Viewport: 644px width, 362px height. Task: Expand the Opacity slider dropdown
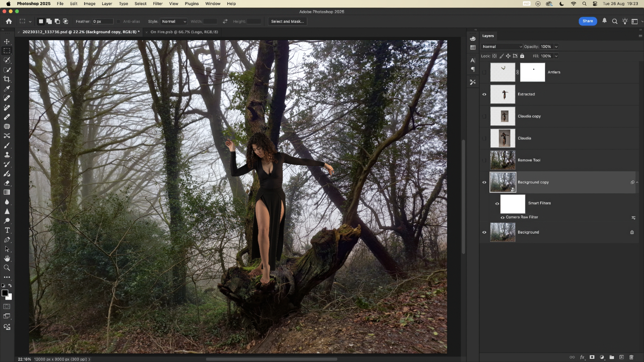pyautogui.click(x=556, y=47)
